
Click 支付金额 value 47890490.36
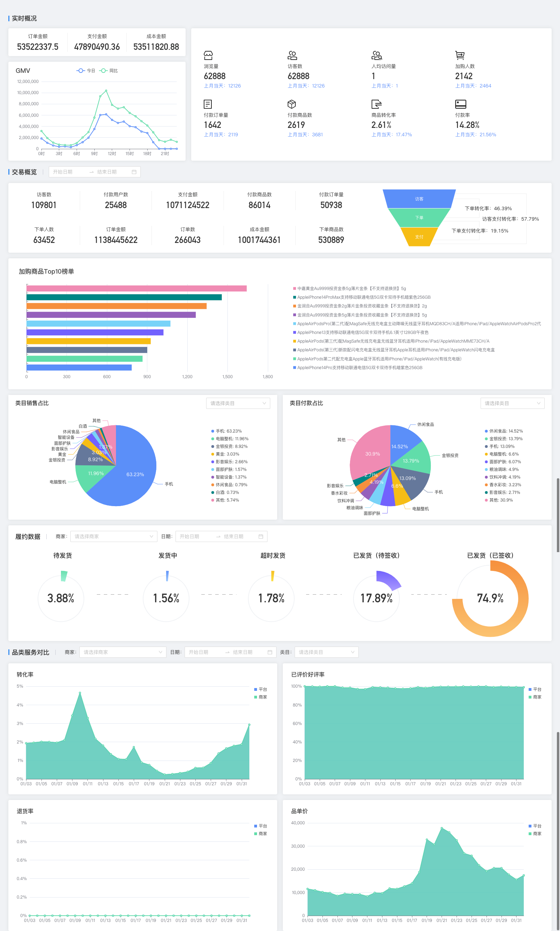[x=97, y=47]
